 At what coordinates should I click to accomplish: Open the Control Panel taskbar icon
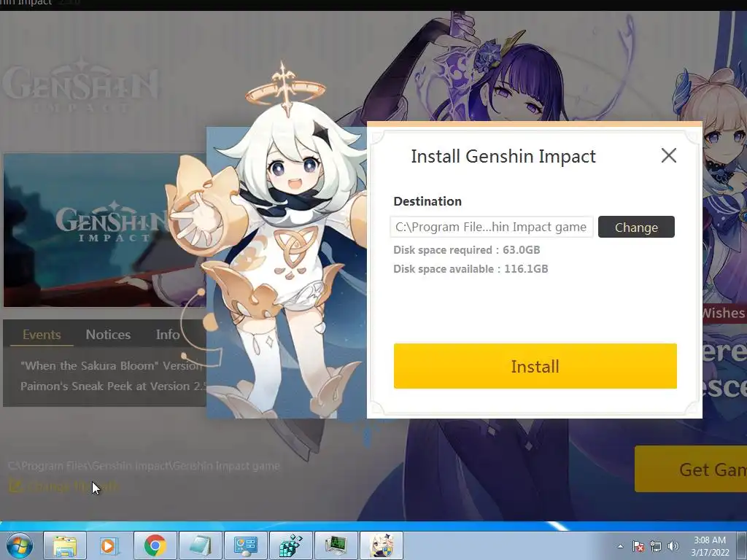tap(246, 545)
